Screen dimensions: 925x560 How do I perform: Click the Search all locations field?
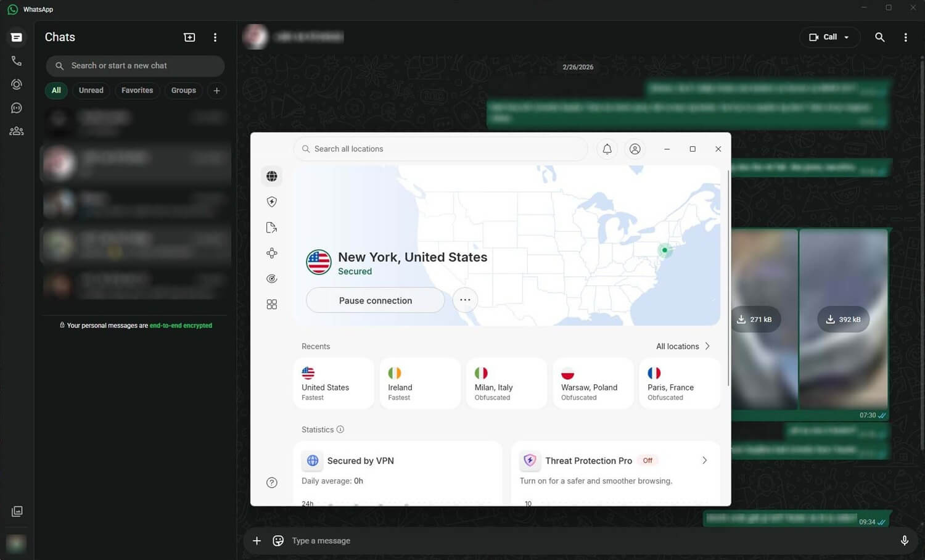point(441,149)
